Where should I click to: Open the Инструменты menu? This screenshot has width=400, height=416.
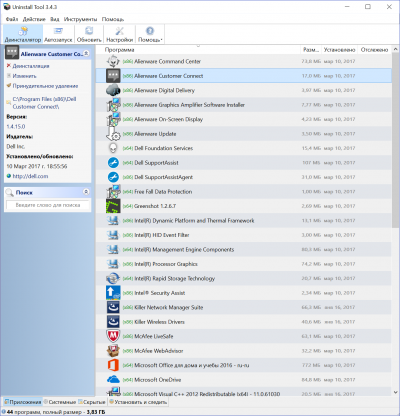coord(80,19)
